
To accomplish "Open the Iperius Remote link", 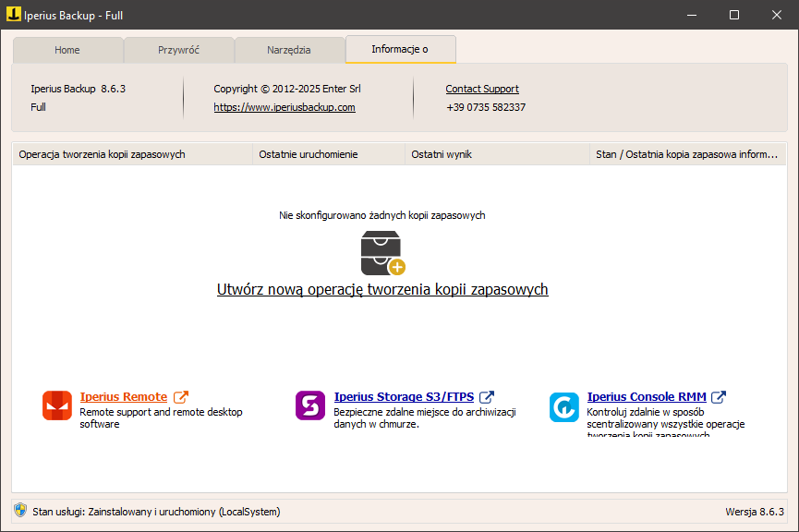I will point(124,396).
